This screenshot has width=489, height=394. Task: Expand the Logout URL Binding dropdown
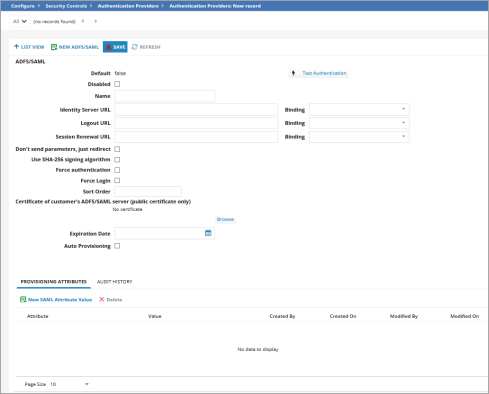click(359, 123)
